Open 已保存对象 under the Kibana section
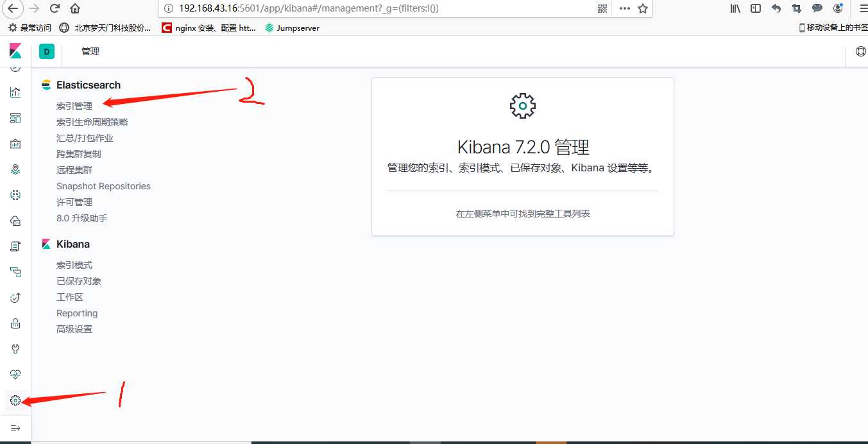 (x=79, y=281)
